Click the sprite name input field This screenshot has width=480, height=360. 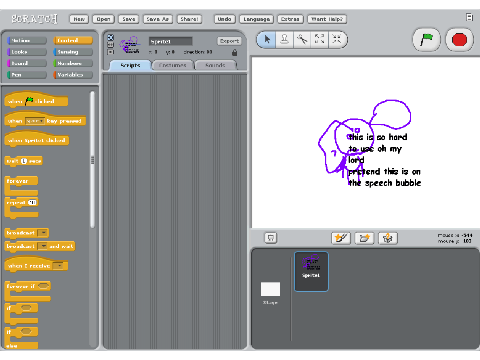[170, 41]
